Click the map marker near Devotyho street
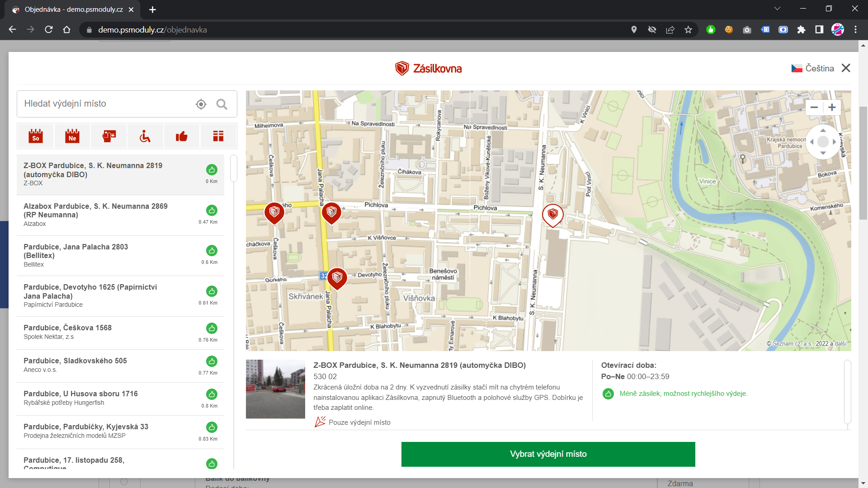 tap(337, 277)
